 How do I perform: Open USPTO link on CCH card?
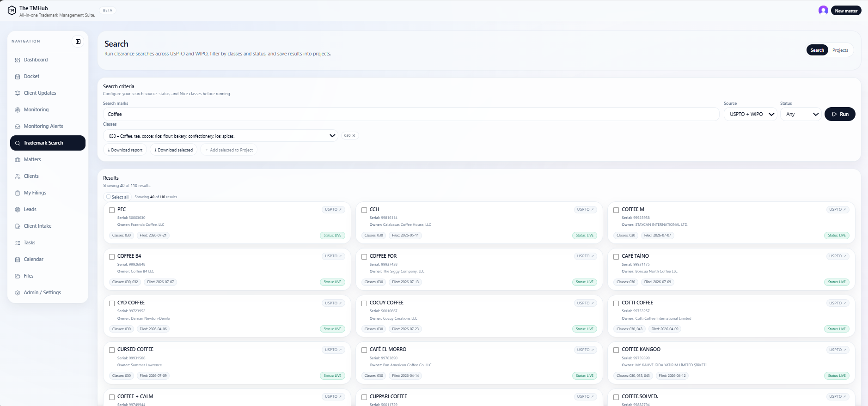tap(585, 210)
